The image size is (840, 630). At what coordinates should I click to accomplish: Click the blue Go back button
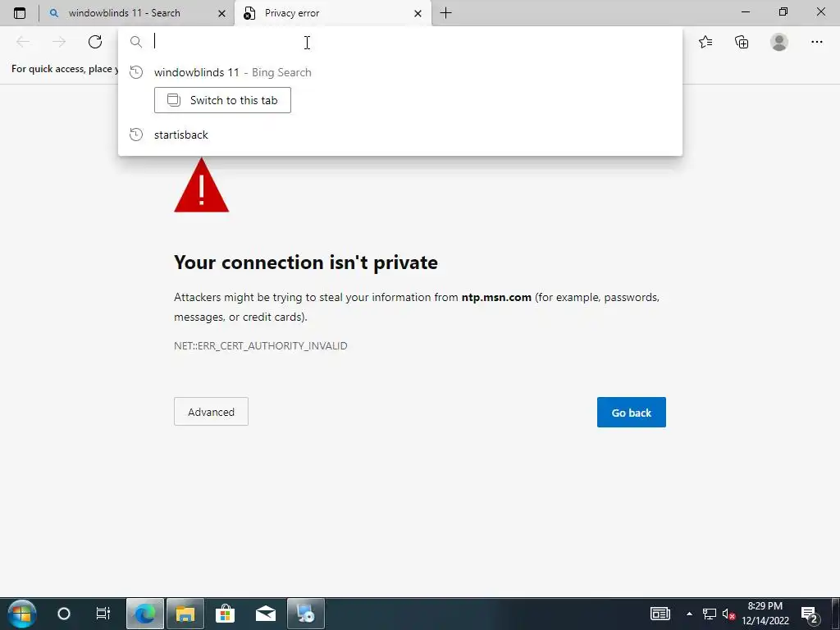pyautogui.click(x=631, y=413)
